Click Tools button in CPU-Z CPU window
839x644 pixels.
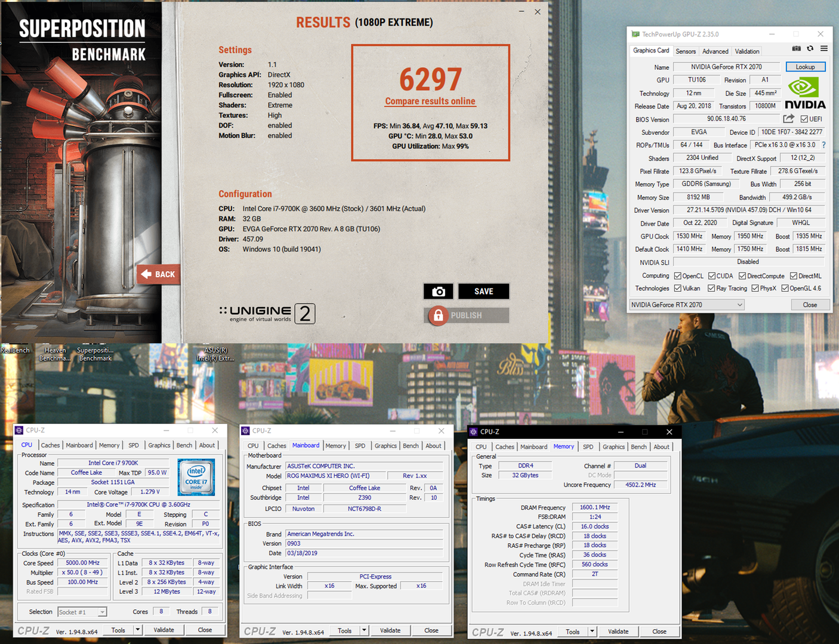click(x=118, y=630)
